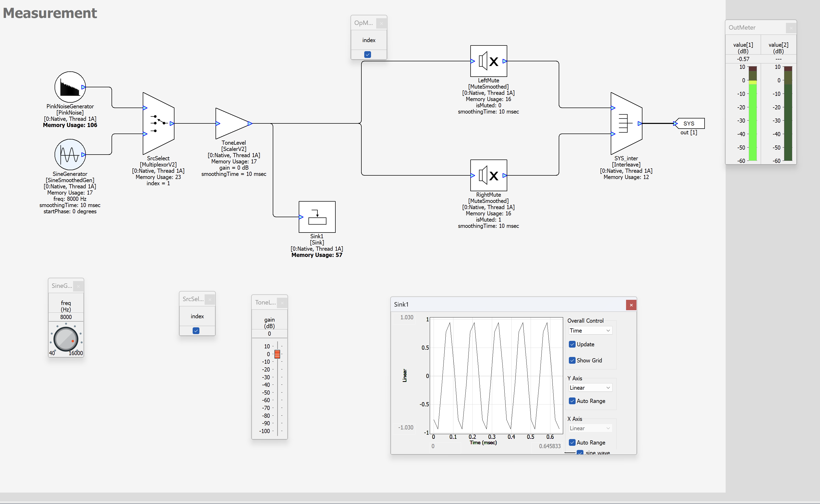820x504 pixels.
Task: Click the SineGenerator module icon
Action: point(70,154)
